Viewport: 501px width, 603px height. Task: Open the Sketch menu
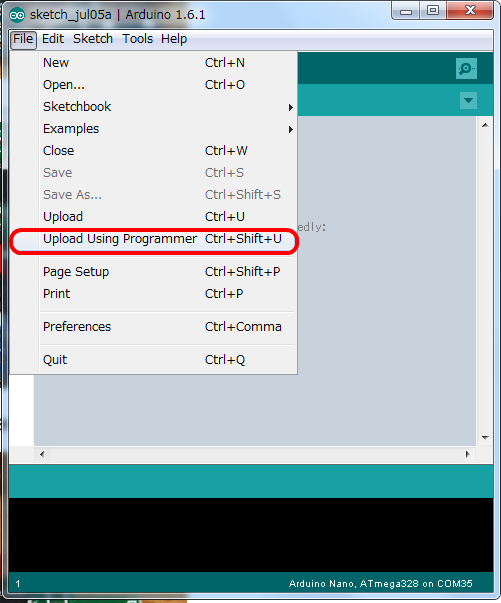click(x=93, y=39)
